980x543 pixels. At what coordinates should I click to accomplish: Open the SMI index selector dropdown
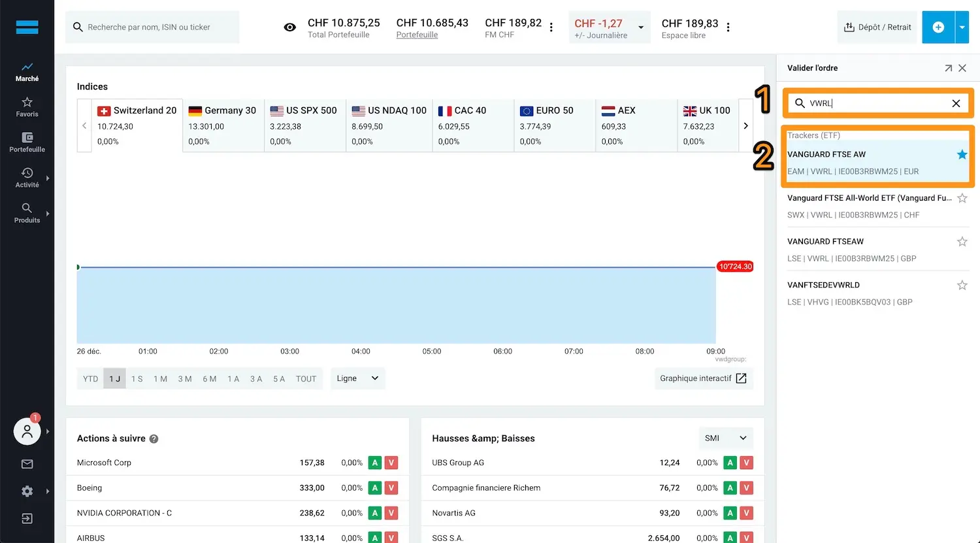click(x=725, y=438)
